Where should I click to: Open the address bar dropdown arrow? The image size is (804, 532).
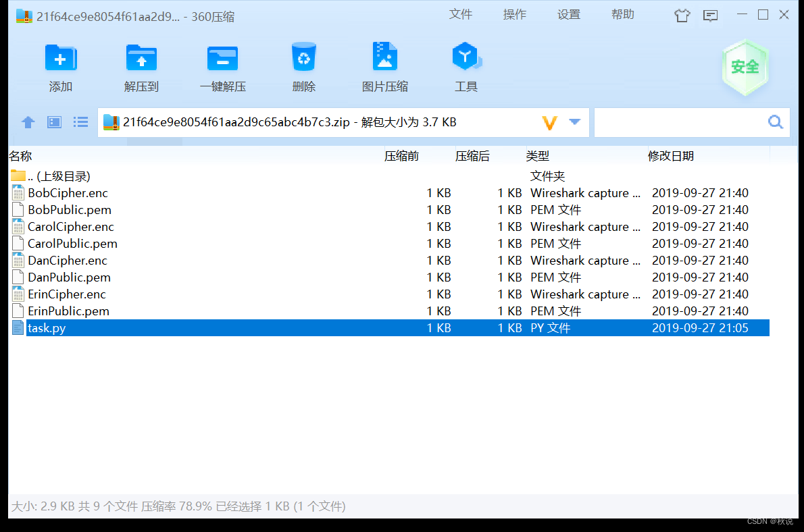(x=575, y=122)
